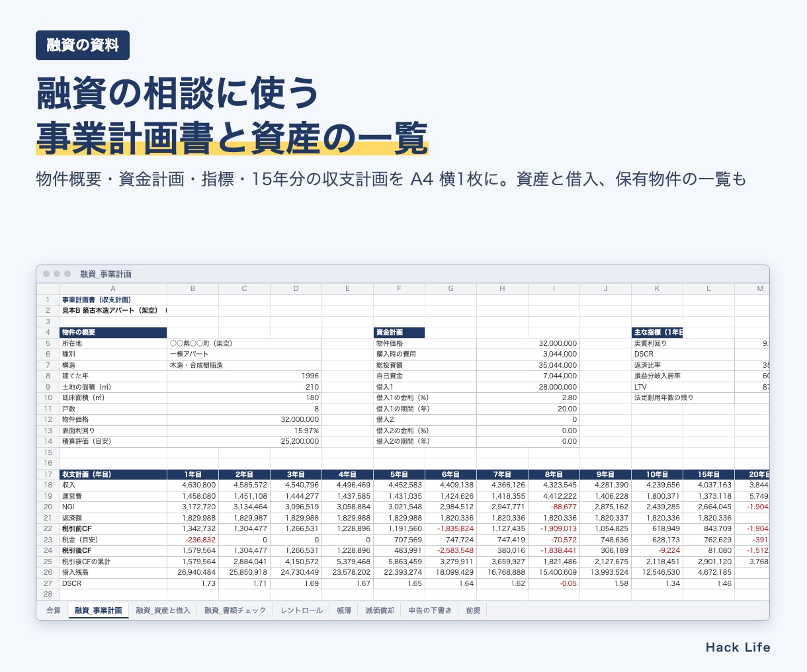Open the 融資_書類チェック sheet tab
Screen dimensions: 807x672
coord(235,610)
